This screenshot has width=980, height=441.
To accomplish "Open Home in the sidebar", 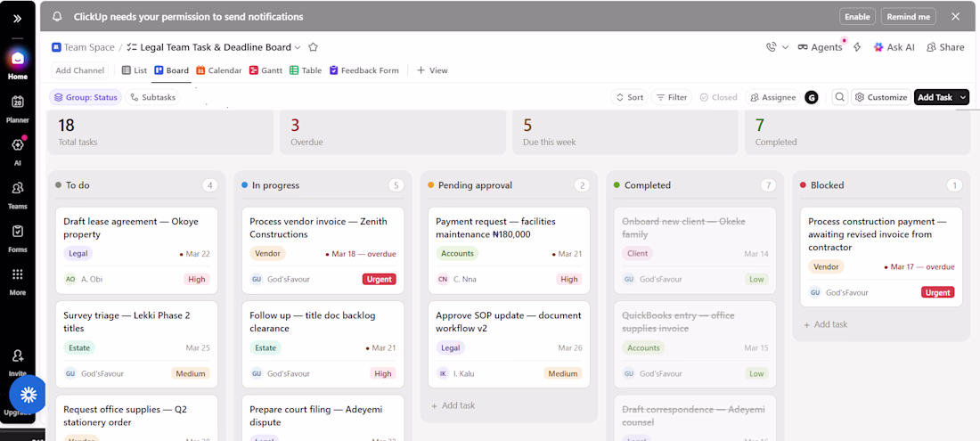I will pos(18,64).
